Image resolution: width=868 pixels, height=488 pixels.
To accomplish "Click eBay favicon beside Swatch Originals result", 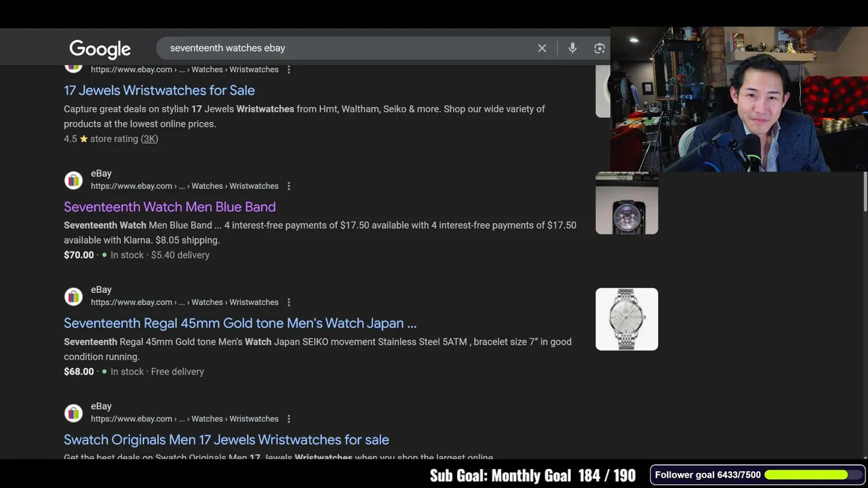I will pos(73,413).
